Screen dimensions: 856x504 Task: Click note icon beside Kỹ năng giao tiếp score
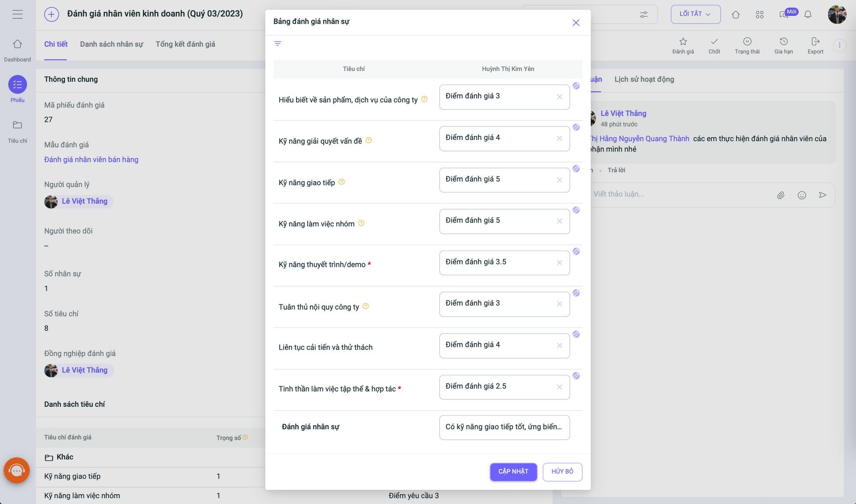[576, 169]
